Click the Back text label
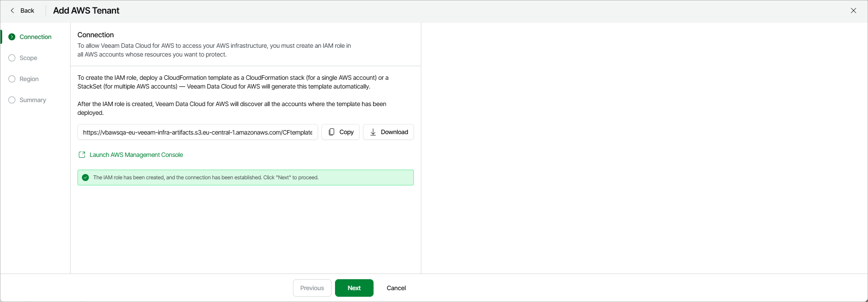 point(27,11)
